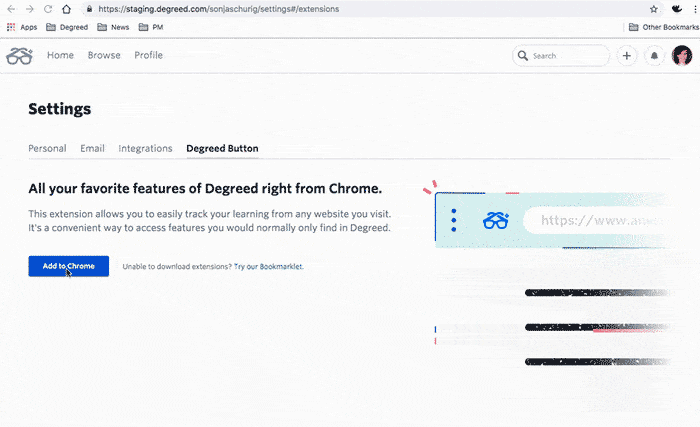
Task: Open the News bookmarks folder
Action: pos(113,27)
